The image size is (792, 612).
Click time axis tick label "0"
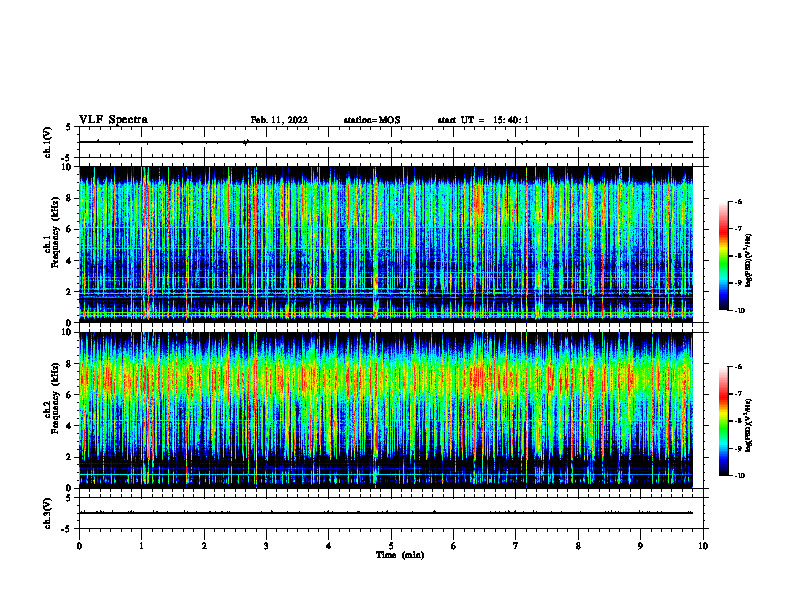(x=79, y=546)
